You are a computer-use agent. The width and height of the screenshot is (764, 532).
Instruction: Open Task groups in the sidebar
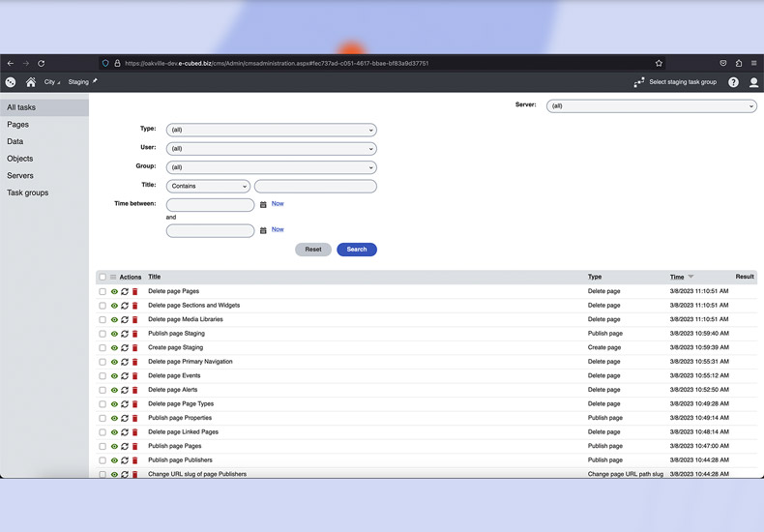[x=28, y=192]
